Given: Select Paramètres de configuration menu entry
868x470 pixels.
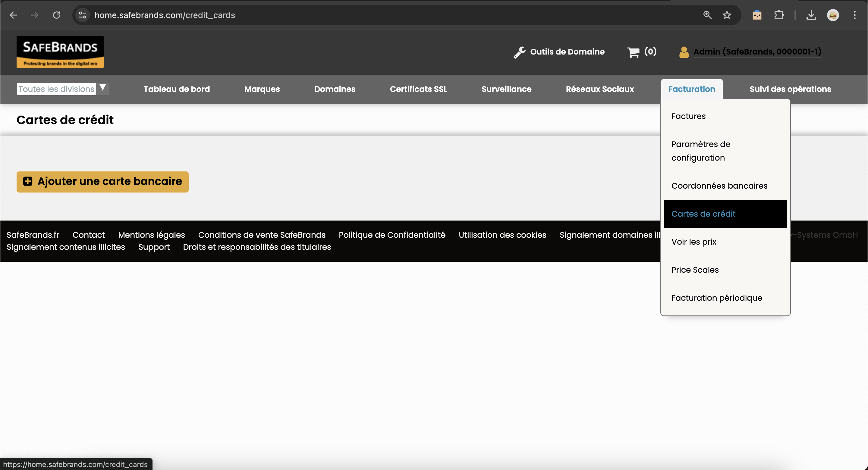Looking at the screenshot, I should [725, 151].
